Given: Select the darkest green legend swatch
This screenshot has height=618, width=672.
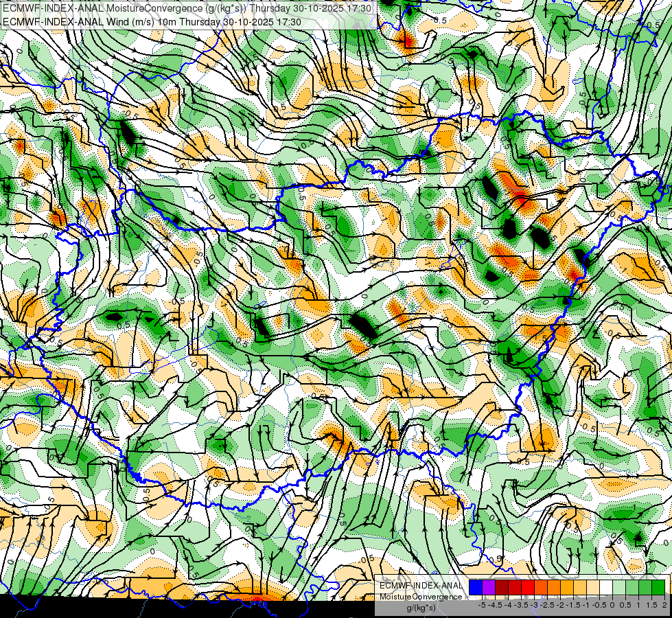Looking at the screenshot, I should 658,587.
